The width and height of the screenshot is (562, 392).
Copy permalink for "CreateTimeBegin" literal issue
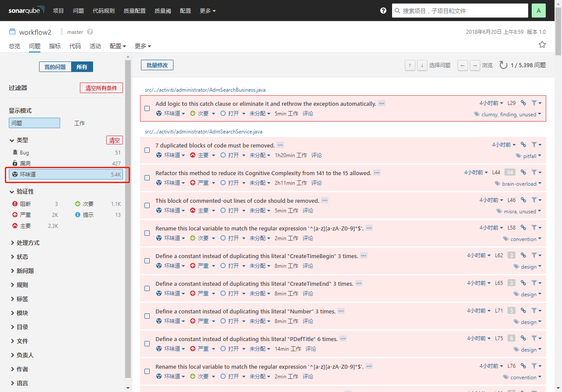(x=523, y=255)
